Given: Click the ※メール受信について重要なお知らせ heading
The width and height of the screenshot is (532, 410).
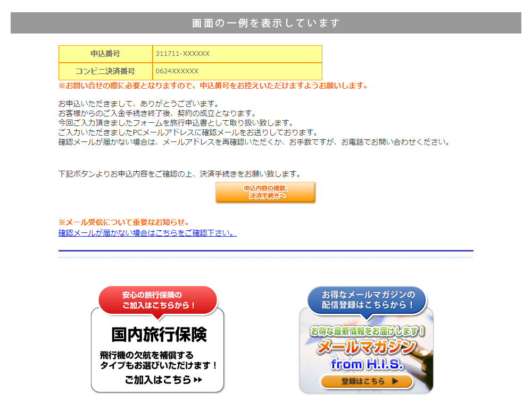Looking at the screenshot, I should pyautogui.click(x=123, y=222).
